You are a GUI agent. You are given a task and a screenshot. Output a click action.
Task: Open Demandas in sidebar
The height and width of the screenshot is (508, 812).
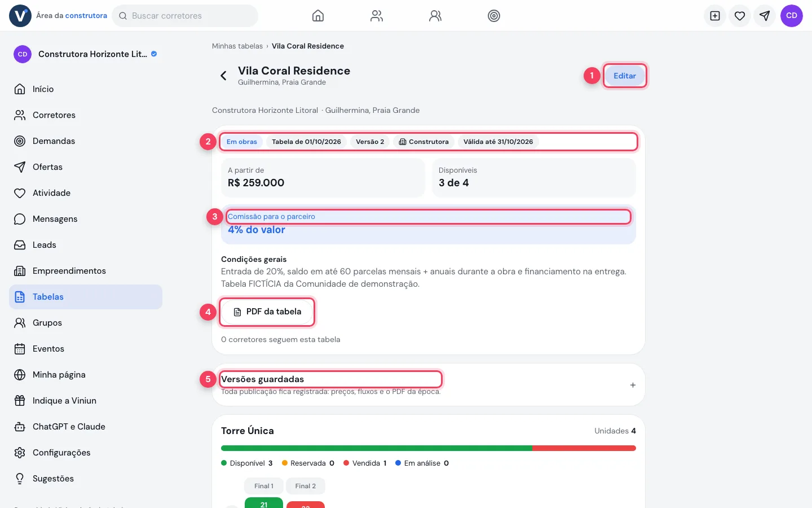[x=86, y=141]
